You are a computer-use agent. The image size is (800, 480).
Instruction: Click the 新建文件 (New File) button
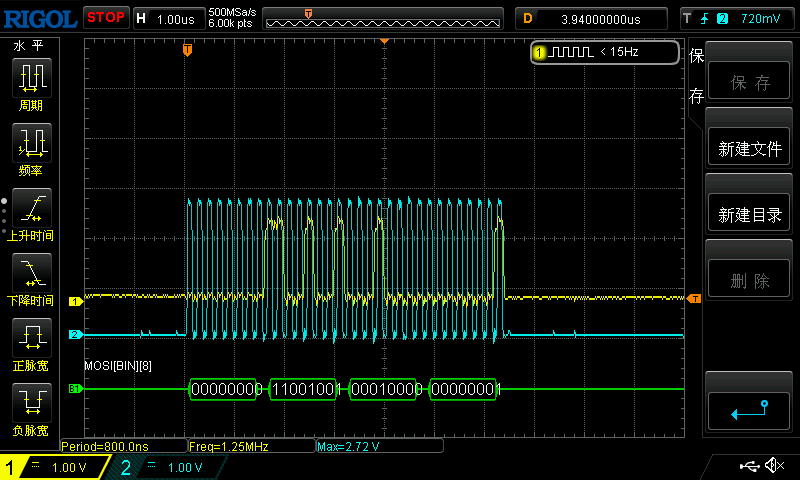pos(749,147)
